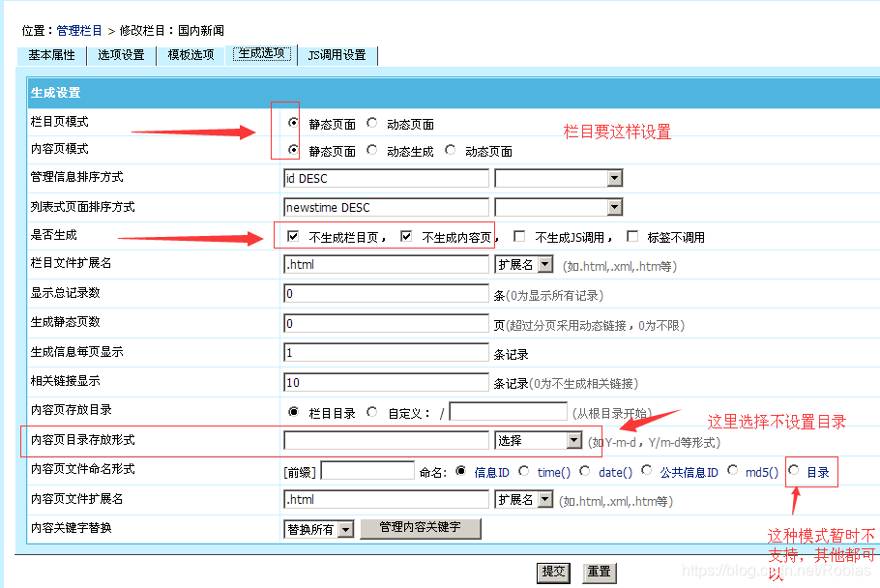Click the 生成信息每页显示 input field
Image resolution: width=880 pixels, height=588 pixels.
coord(386,353)
